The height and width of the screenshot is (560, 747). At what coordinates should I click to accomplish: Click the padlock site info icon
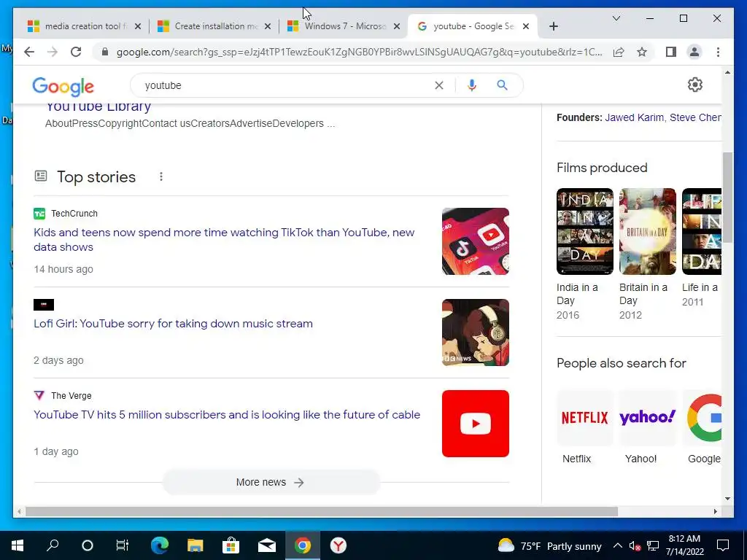coord(105,52)
